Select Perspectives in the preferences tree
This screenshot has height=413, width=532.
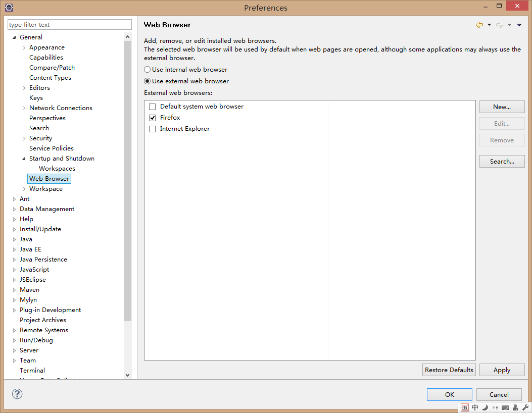coord(47,118)
